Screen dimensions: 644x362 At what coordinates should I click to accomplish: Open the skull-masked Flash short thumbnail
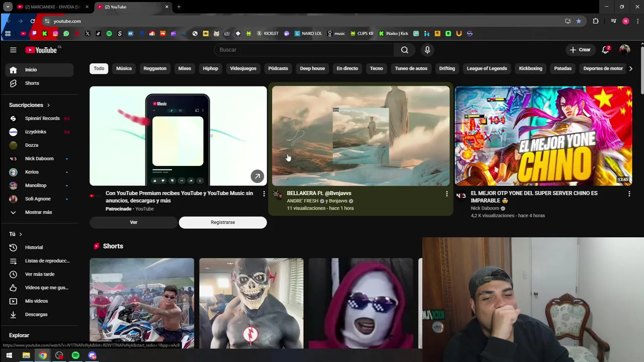click(x=251, y=303)
